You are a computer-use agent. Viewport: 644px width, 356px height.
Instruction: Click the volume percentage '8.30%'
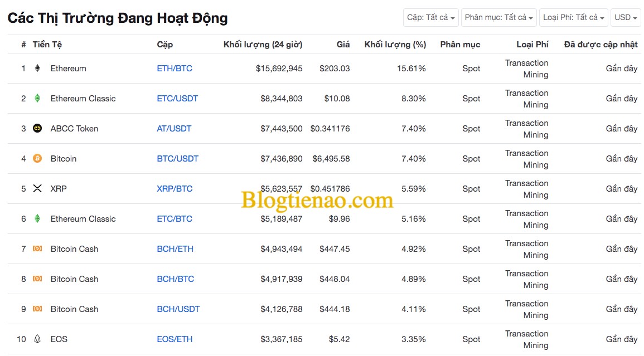[414, 99]
